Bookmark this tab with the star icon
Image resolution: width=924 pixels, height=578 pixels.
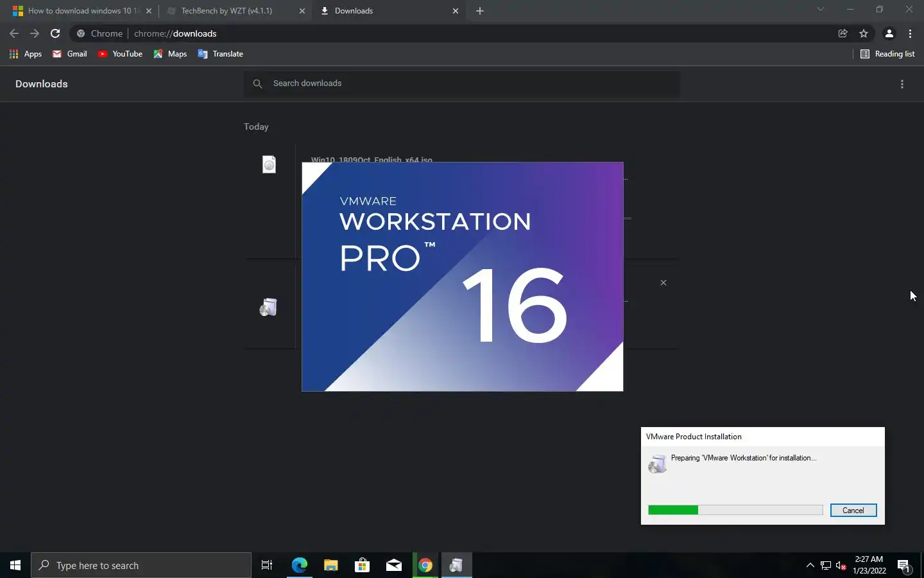click(864, 33)
